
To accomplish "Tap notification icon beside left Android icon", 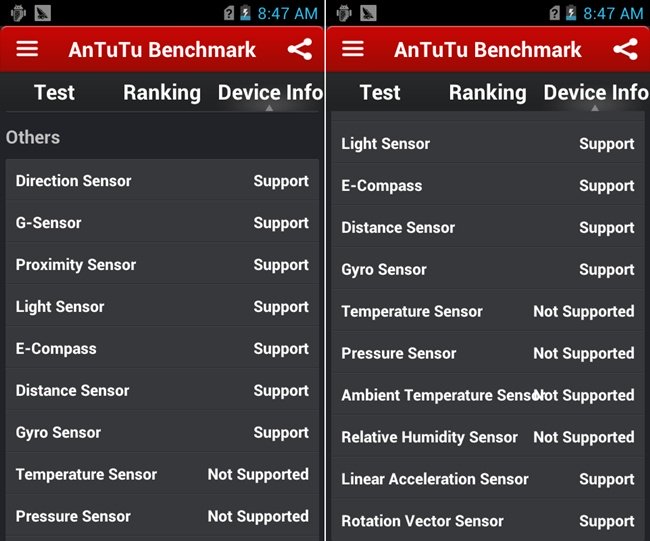I will pyautogui.click(x=42, y=13).
